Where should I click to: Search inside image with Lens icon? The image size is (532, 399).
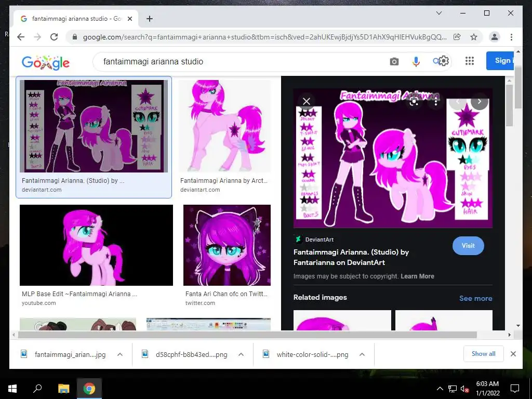click(x=414, y=101)
